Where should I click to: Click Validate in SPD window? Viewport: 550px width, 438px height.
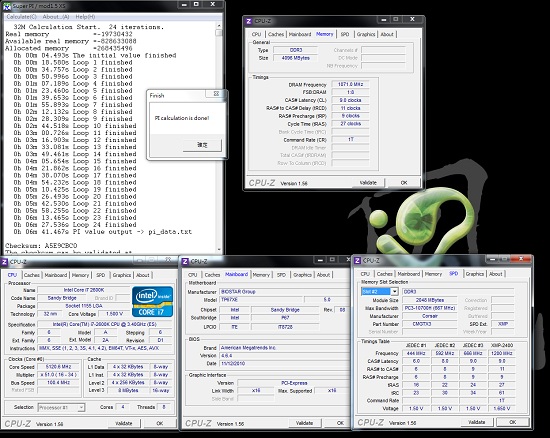(x=477, y=422)
